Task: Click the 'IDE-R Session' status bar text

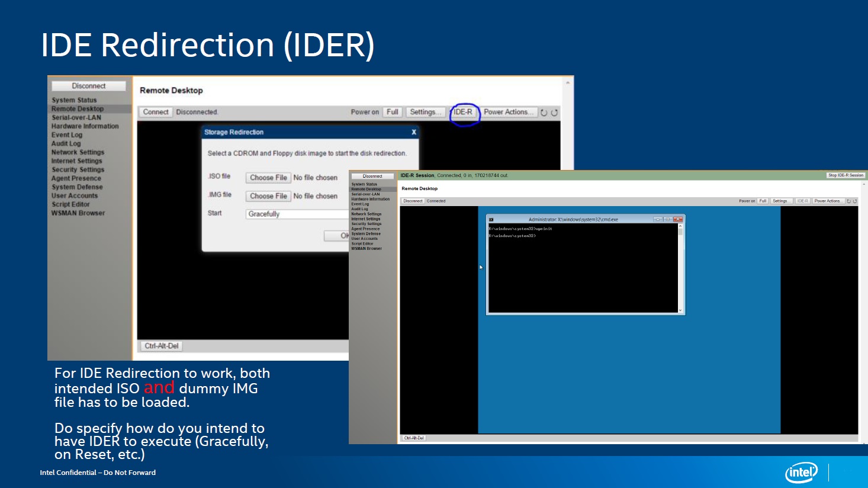Action: tap(417, 175)
